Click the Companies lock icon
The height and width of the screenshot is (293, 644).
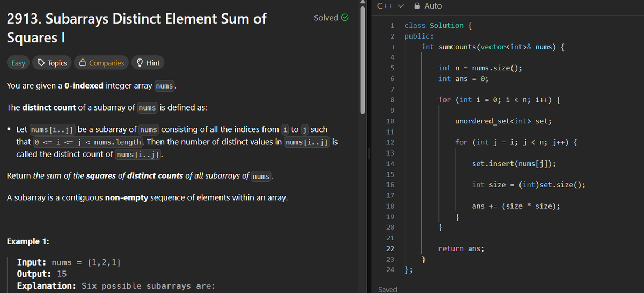tap(83, 63)
